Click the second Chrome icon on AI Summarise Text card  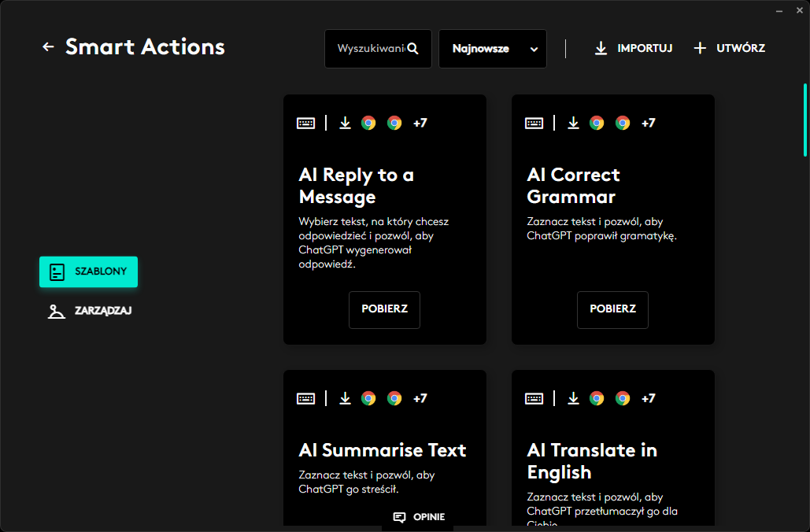(x=394, y=398)
